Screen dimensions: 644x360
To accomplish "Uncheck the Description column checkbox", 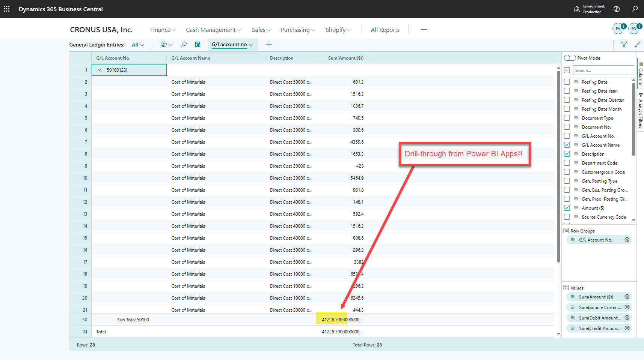I will click(x=567, y=154).
